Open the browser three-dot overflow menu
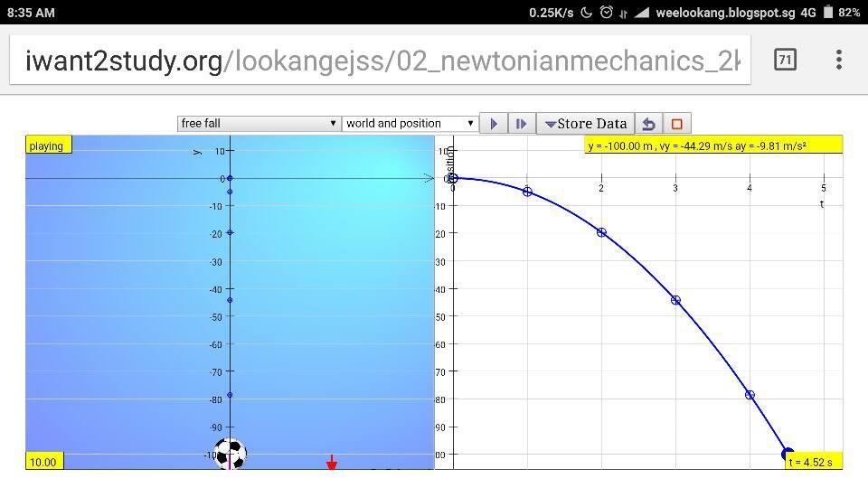The height and width of the screenshot is (488, 868). coord(839,60)
